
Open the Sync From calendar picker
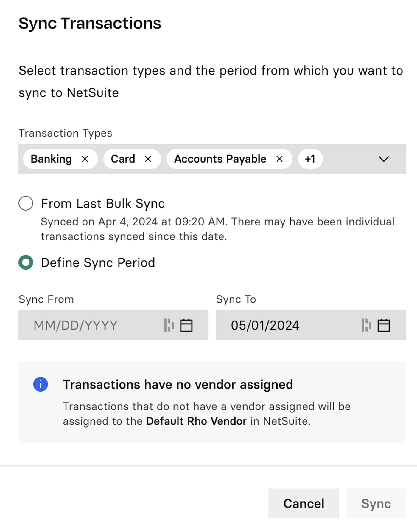click(186, 325)
